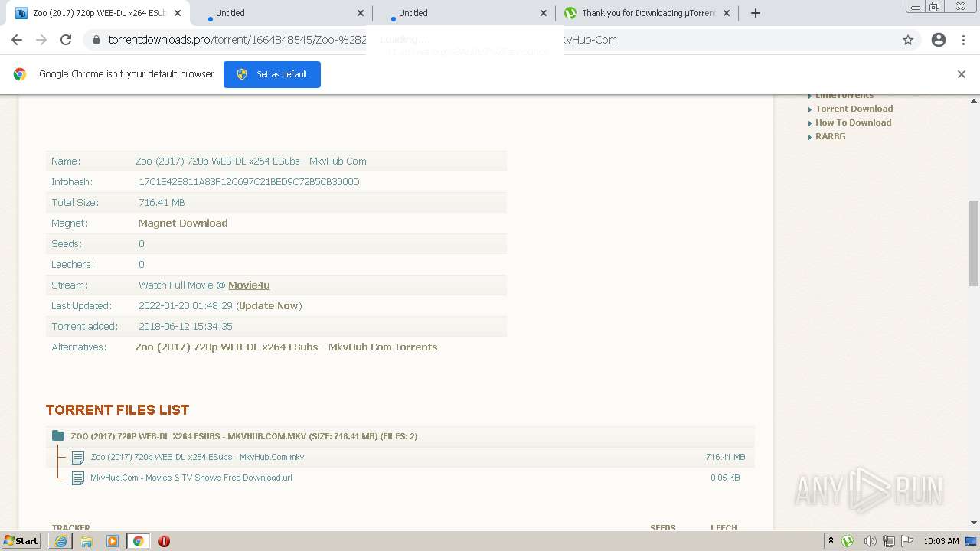980x551 pixels.
Task: Switch to Thank you for Downloading µTorrent tab
Action: click(645, 13)
